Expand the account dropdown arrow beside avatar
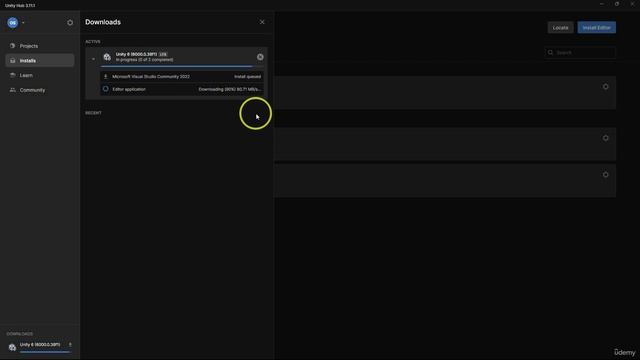 coord(23,23)
